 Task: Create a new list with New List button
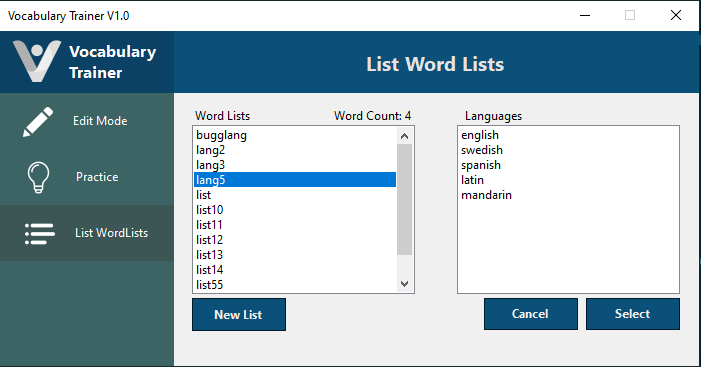[x=239, y=315]
